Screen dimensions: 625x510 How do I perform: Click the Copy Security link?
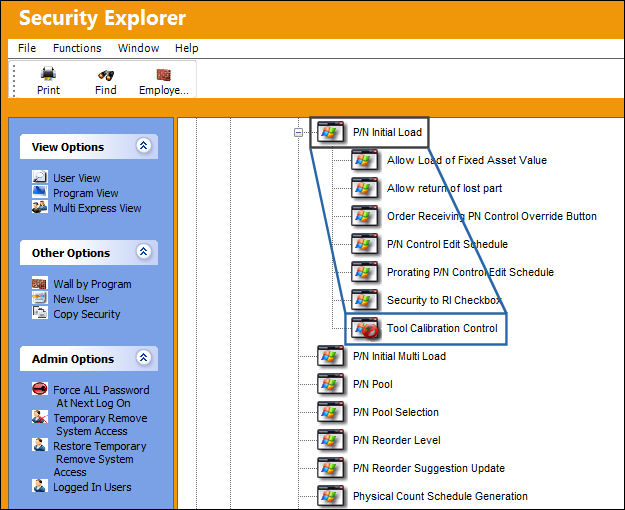coord(87,314)
